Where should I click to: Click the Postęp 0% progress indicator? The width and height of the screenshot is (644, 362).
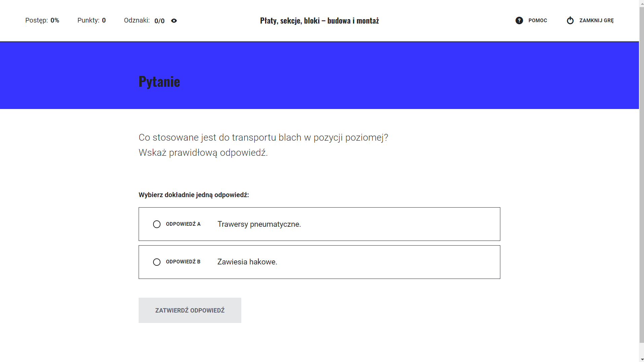pyautogui.click(x=42, y=20)
